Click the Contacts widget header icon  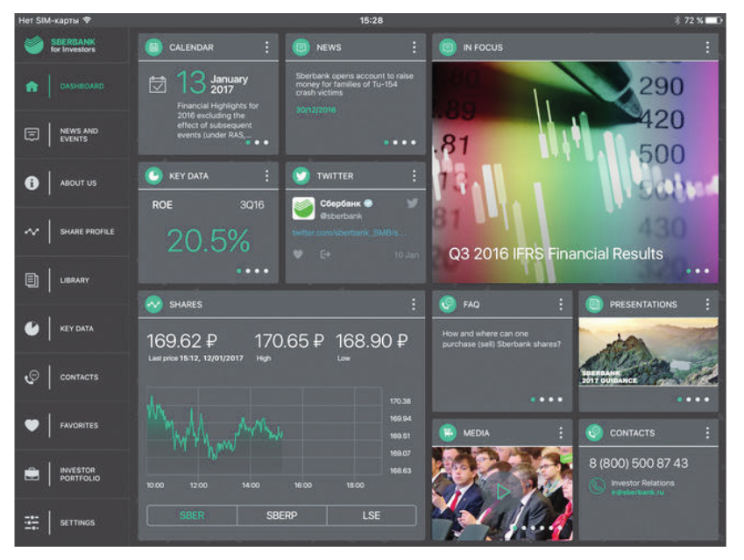pos(594,433)
